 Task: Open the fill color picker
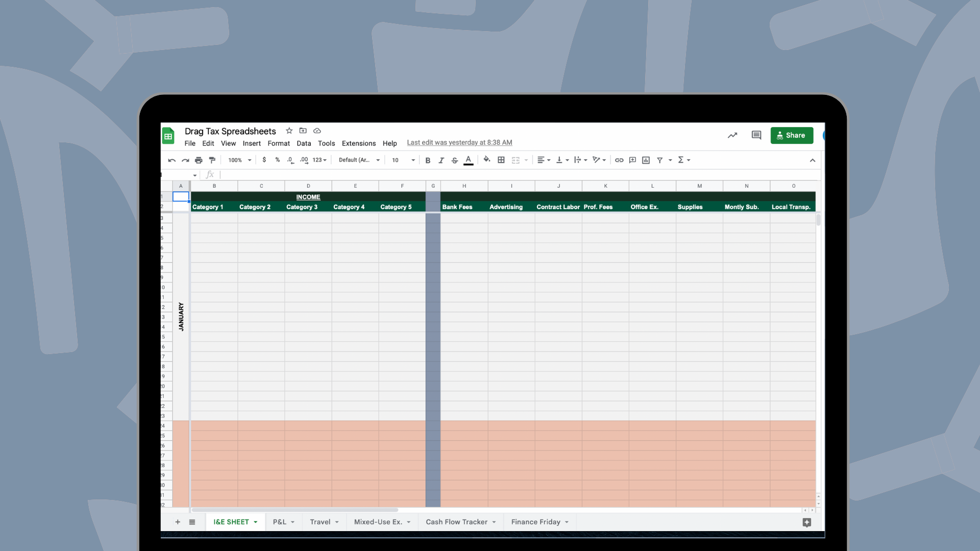point(486,160)
